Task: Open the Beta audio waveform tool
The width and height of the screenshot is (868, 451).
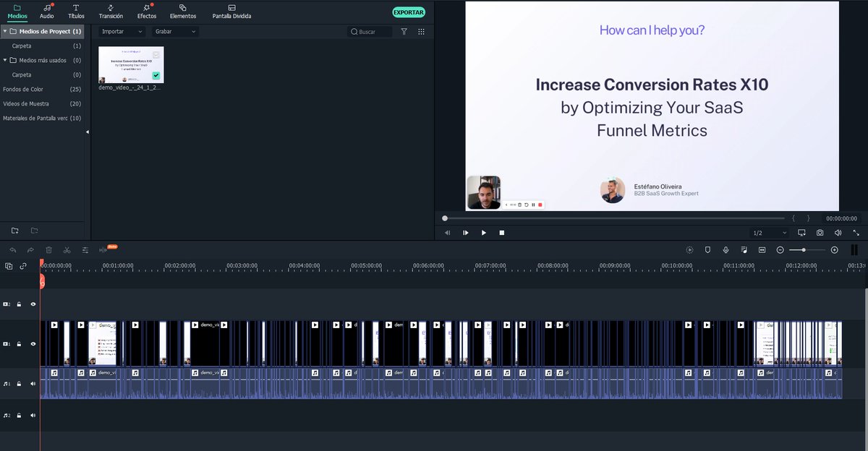Action: point(104,250)
